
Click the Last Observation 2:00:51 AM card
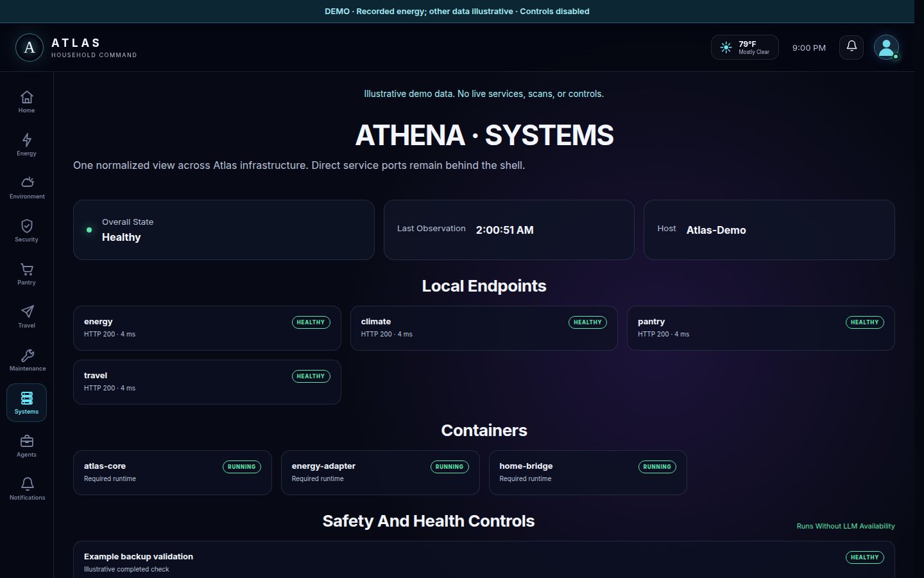click(x=509, y=230)
